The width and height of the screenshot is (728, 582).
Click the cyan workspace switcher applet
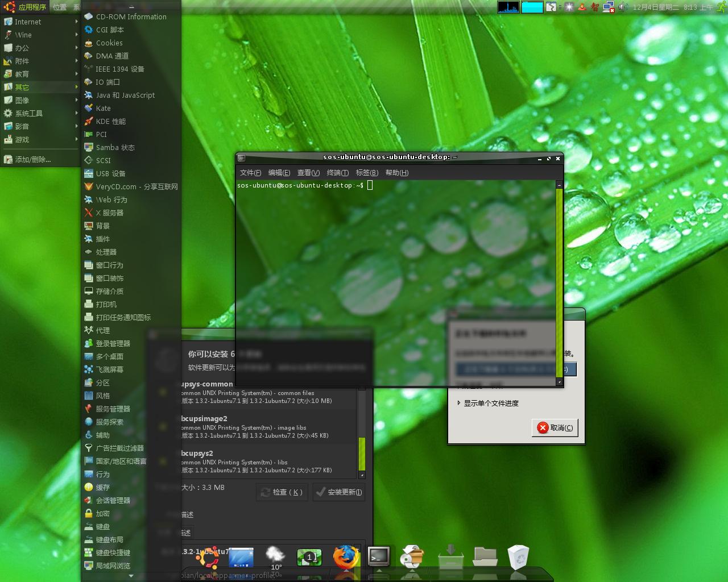[532, 7]
